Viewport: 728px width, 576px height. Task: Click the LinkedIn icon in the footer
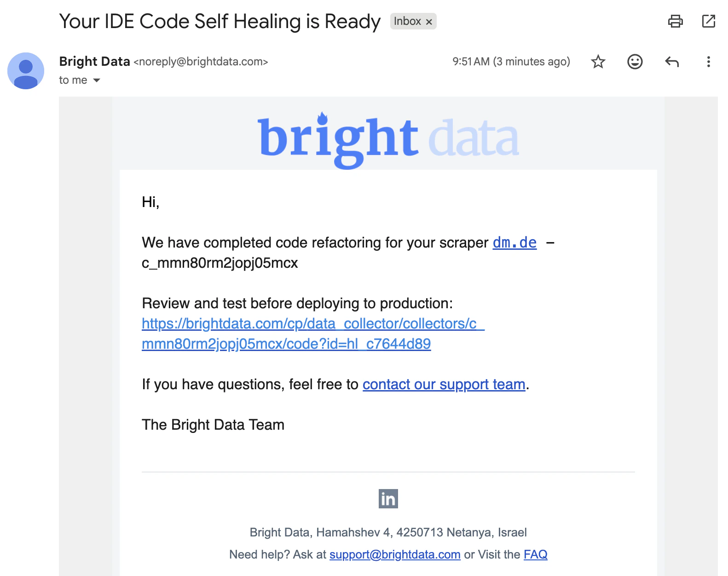[x=388, y=498]
